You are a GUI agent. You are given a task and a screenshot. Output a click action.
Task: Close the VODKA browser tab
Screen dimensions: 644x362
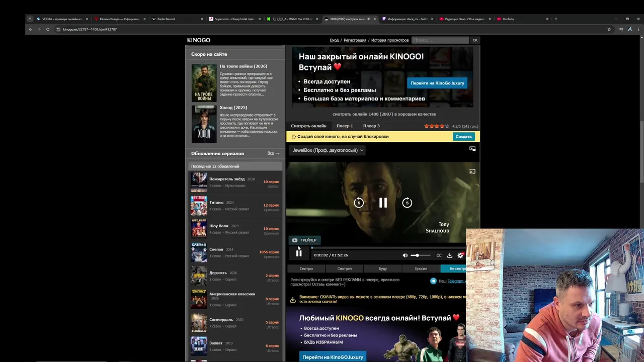click(87, 19)
